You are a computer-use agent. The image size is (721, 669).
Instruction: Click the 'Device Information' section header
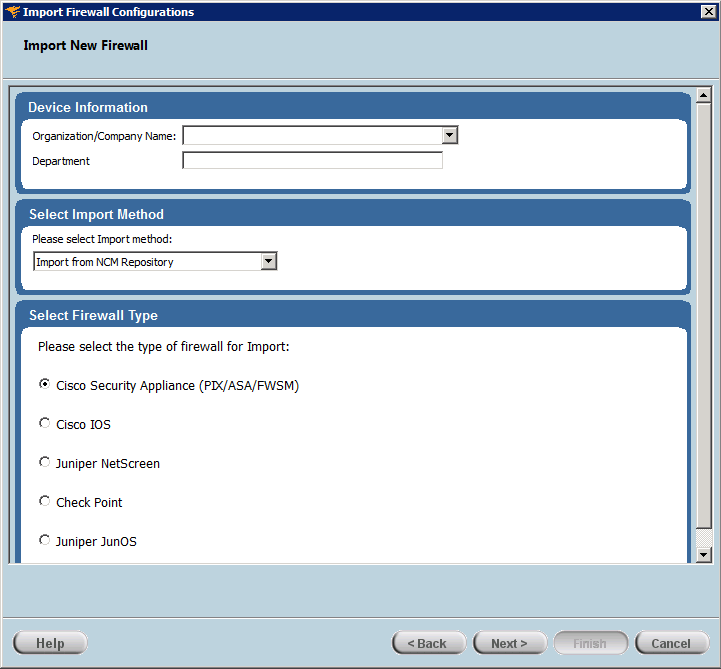click(88, 107)
